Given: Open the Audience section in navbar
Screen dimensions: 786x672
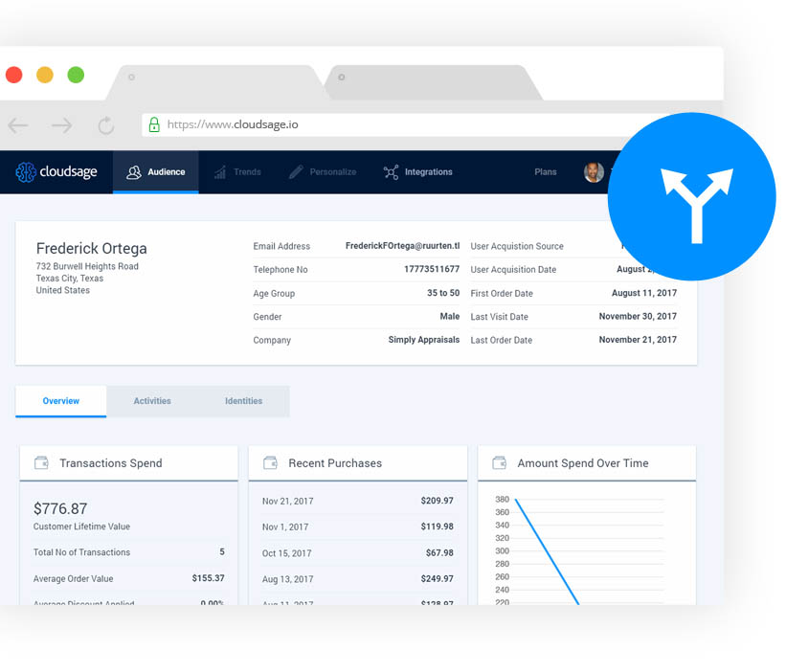Looking at the screenshot, I should (156, 172).
